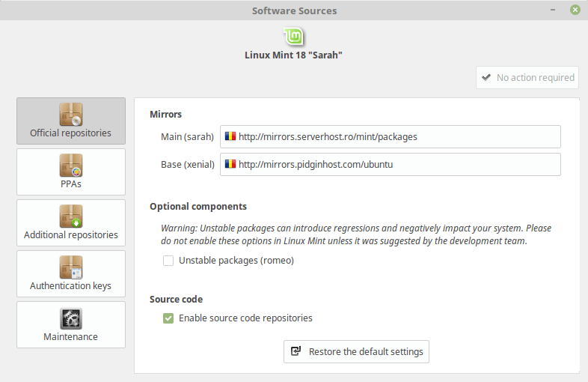Click the Romanian flag in the Base (xenial) mirror field

pyautogui.click(x=230, y=164)
